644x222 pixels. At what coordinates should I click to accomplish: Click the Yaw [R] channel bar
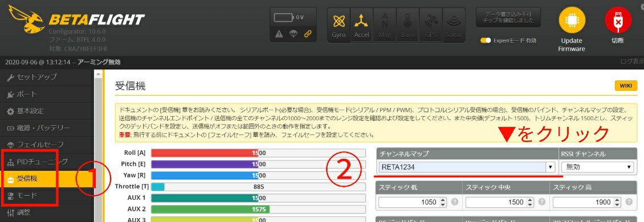(x=258, y=176)
